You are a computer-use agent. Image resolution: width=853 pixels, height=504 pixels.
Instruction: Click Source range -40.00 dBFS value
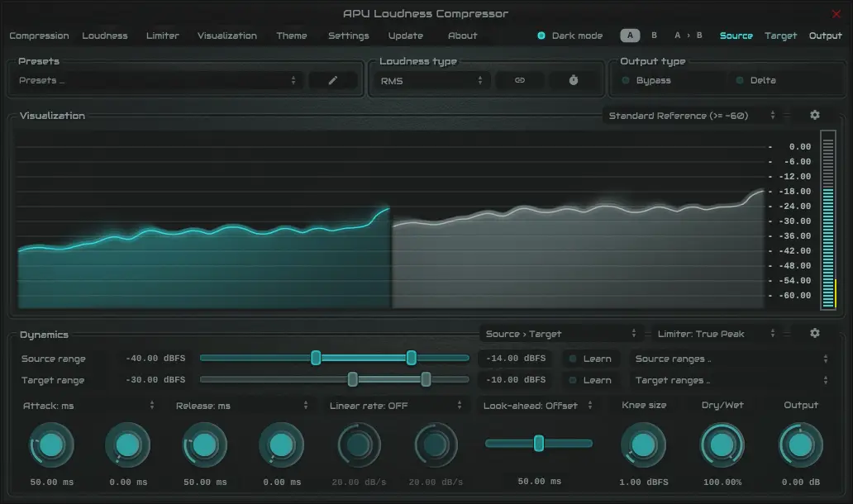click(155, 359)
